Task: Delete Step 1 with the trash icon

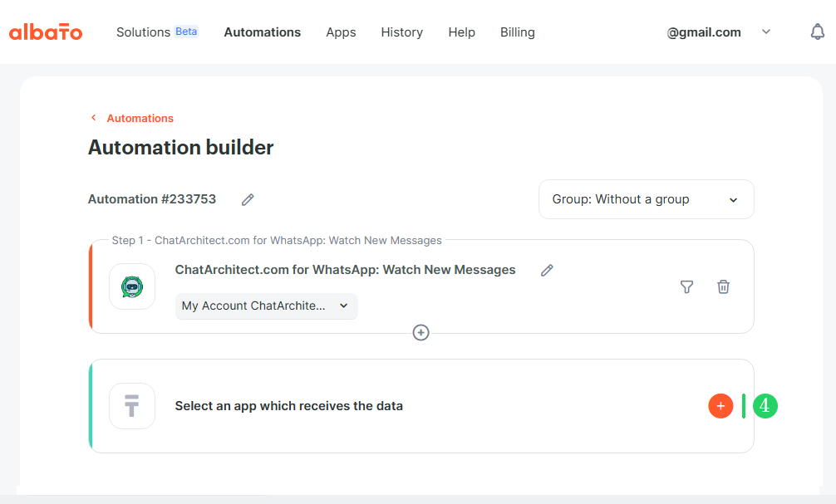Action: [x=723, y=286]
